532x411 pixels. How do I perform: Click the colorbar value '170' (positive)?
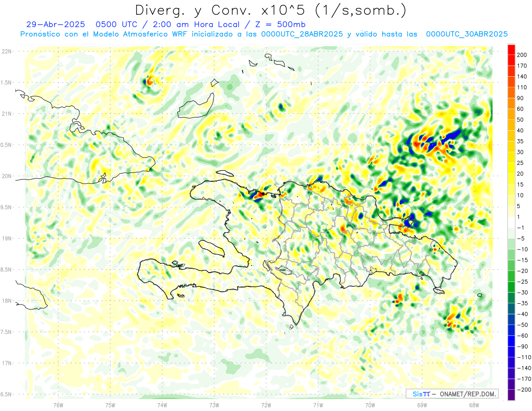tap(522, 66)
